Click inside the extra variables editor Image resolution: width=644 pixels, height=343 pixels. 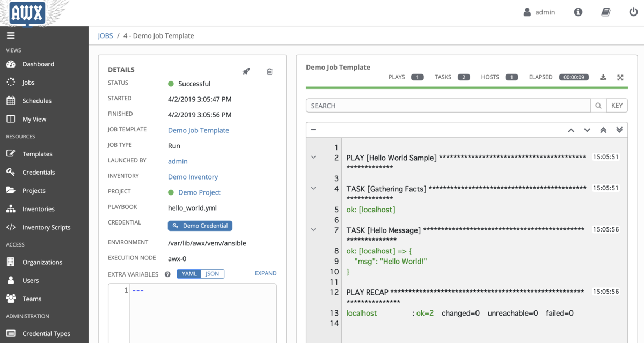[203, 314]
